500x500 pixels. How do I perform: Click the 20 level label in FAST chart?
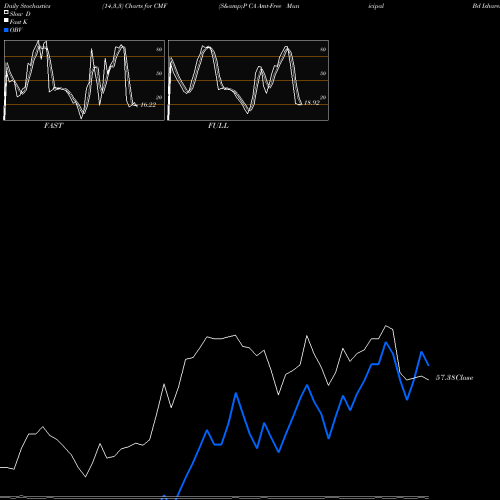(159, 97)
